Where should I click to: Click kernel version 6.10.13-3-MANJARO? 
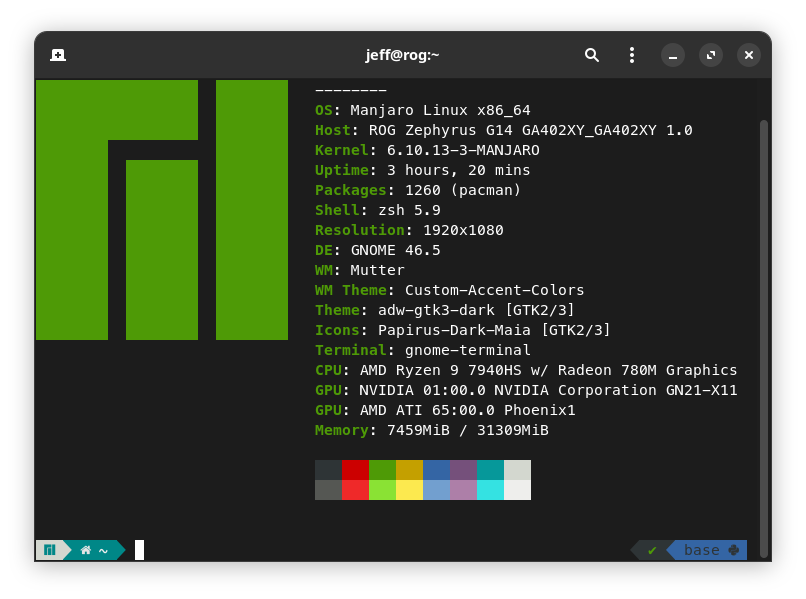click(x=463, y=150)
